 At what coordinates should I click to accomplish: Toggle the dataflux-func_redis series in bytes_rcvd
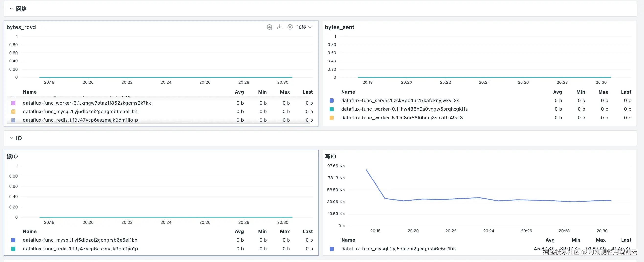(x=13, y=120)
